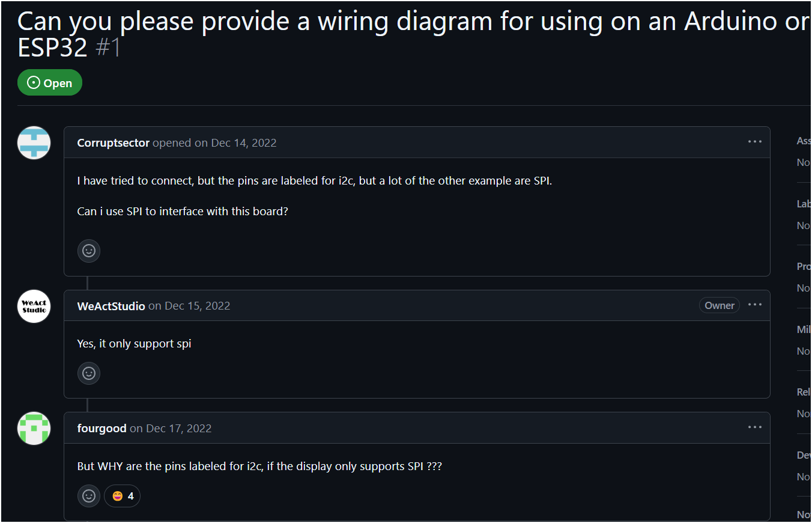Viewport: 812px width, 523px height.
Task: Click the green Open status badge
Action: pyautogui.click(x=50, y=83)
